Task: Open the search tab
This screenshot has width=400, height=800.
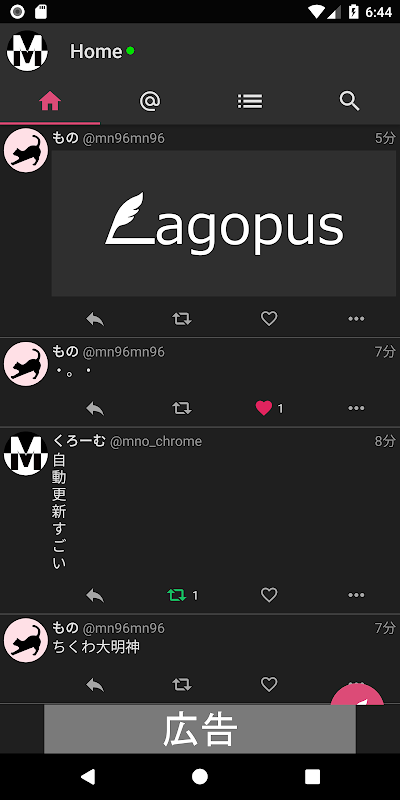Action: [350, 102]
